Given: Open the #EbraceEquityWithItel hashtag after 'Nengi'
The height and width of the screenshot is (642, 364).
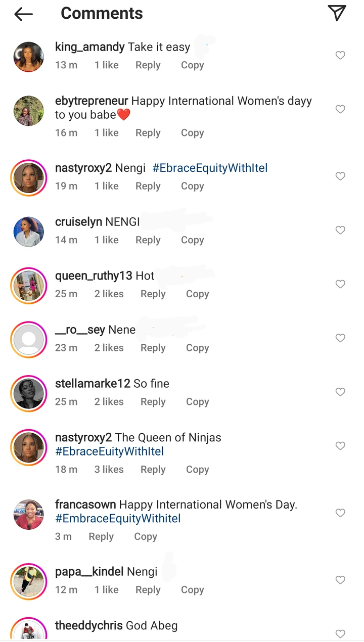Looking at the screenshot, I should pos(210,168).
